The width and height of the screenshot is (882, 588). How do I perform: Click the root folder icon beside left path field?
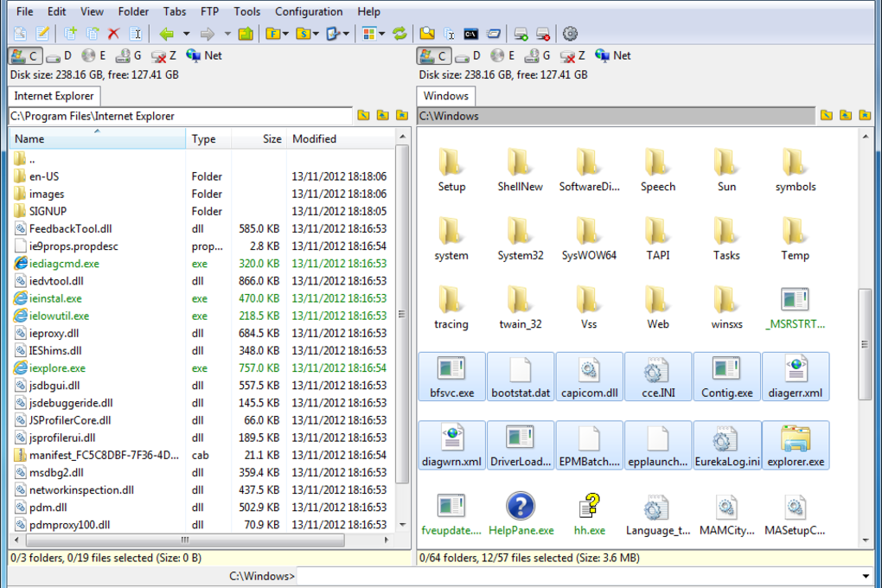[364, 115]
